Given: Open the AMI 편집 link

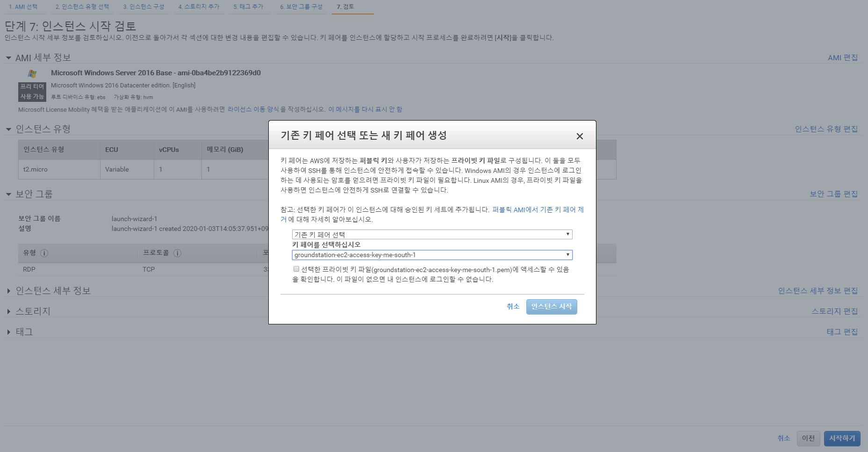Looking at the screenshot, I should pos(842,57).
